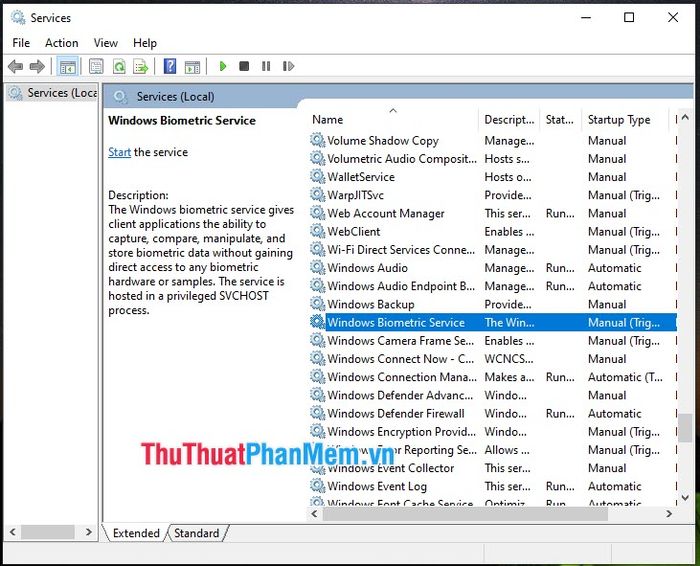Select the Windows Connect Now - C... row
Image resolution: width=700 pixels, height=566 pixels.
(493, 358)
